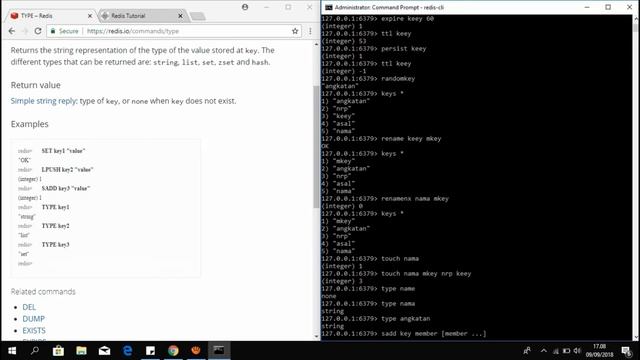Open File Explorer from taskbar
640x360 pixels.
click(81, 350)
